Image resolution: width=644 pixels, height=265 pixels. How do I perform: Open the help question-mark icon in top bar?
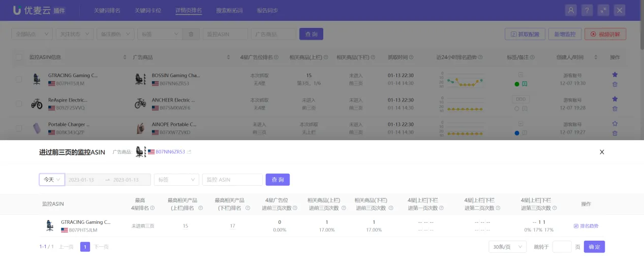[587, 10]
